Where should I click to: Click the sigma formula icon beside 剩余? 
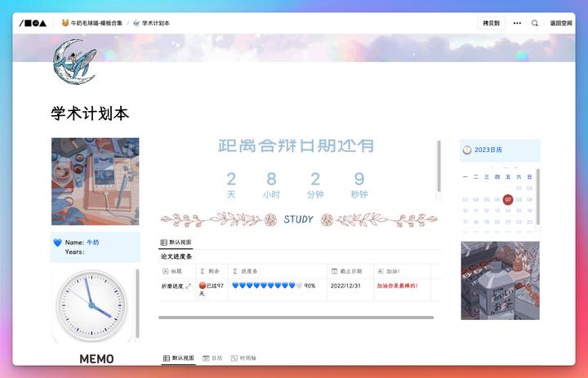203,271
